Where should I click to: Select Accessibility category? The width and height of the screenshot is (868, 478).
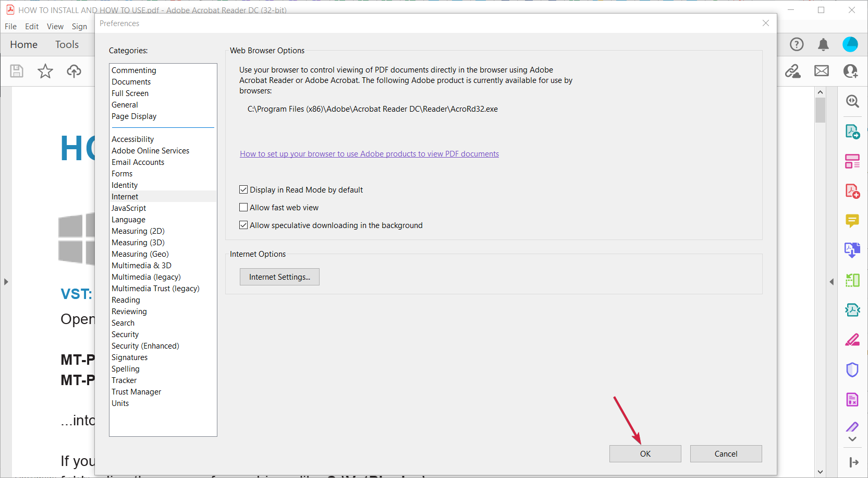click(x=132, y=139)
